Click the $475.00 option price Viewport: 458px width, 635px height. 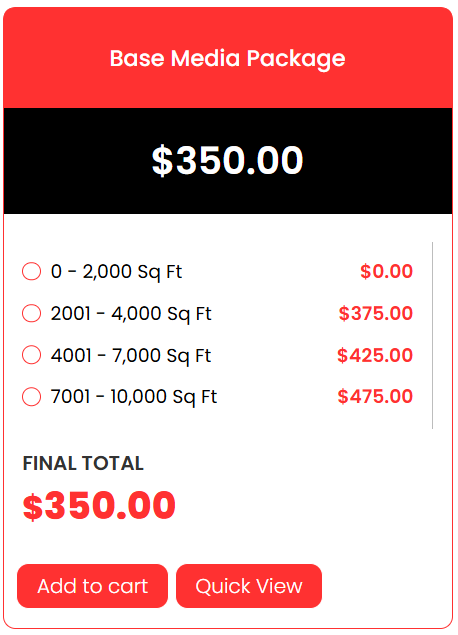pos(375,396)
